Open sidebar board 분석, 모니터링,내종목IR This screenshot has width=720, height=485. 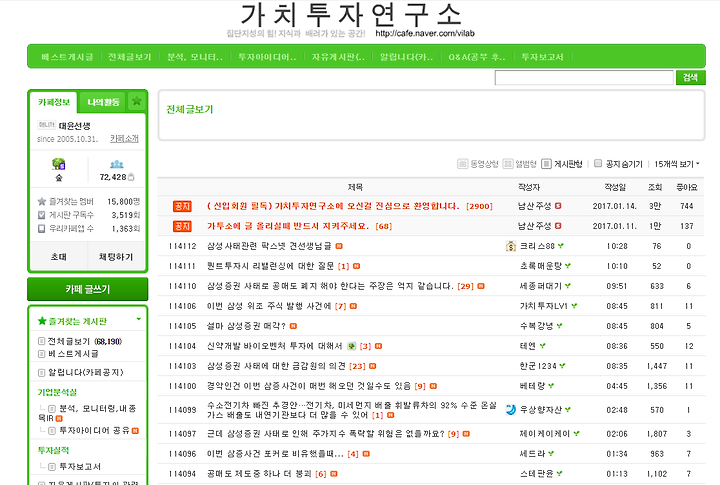tap(87, 413)
